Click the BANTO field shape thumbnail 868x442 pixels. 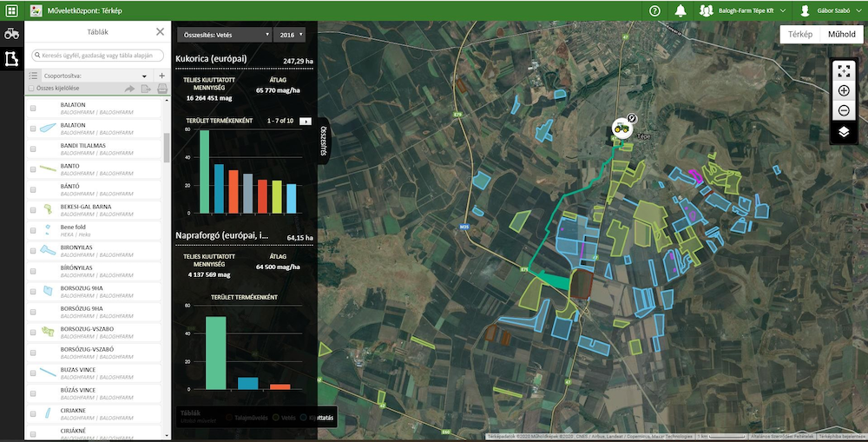pyautogui.click(x=48, y=169)
